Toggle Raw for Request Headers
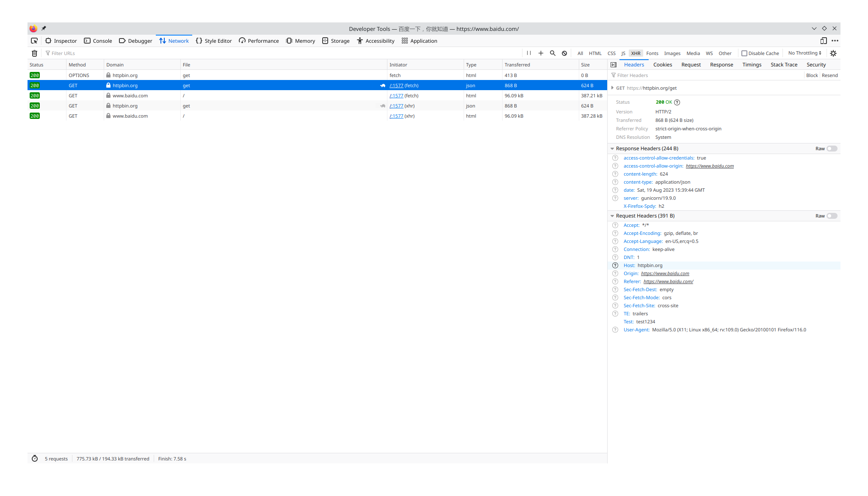Viewport: 868px width, 496px height. click(x=832, y=216)
